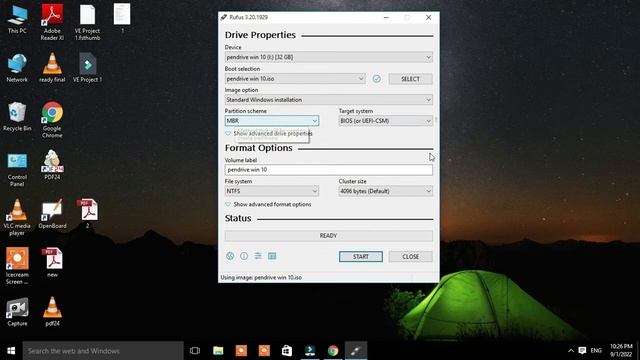Open the Boot selection dropdown
Viewport: 640px width, 360px height.
pyautogui.click(x=295, y=79)
